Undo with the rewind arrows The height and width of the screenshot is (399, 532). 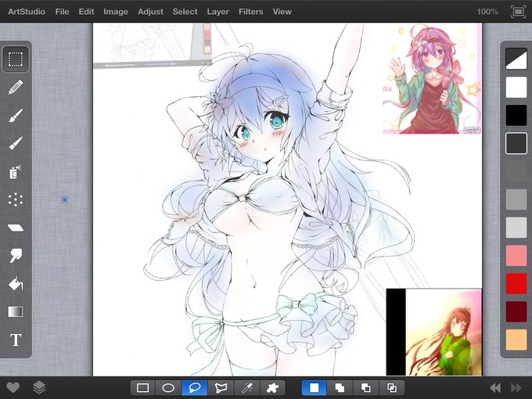pos(495,388)
